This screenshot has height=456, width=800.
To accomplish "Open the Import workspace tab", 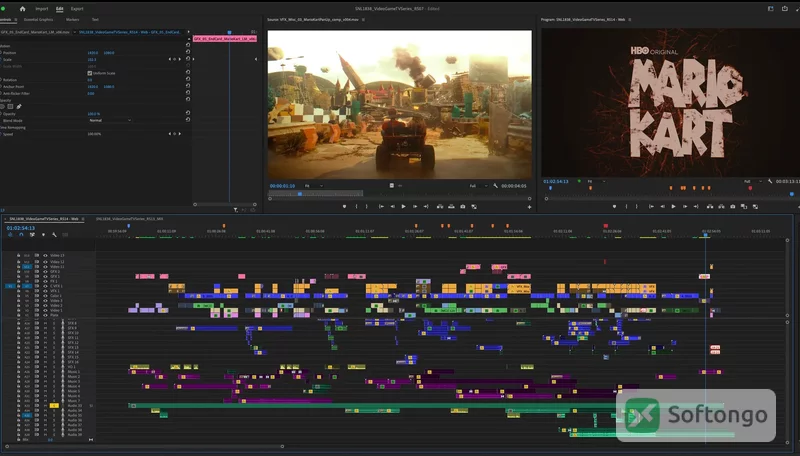I will (x=42, y=9).
